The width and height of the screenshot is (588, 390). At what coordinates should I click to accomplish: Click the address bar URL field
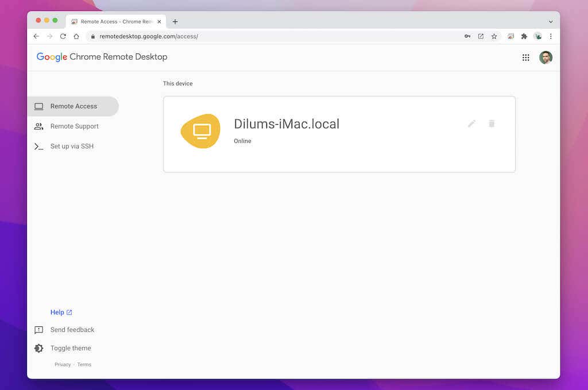pos(274,36)
